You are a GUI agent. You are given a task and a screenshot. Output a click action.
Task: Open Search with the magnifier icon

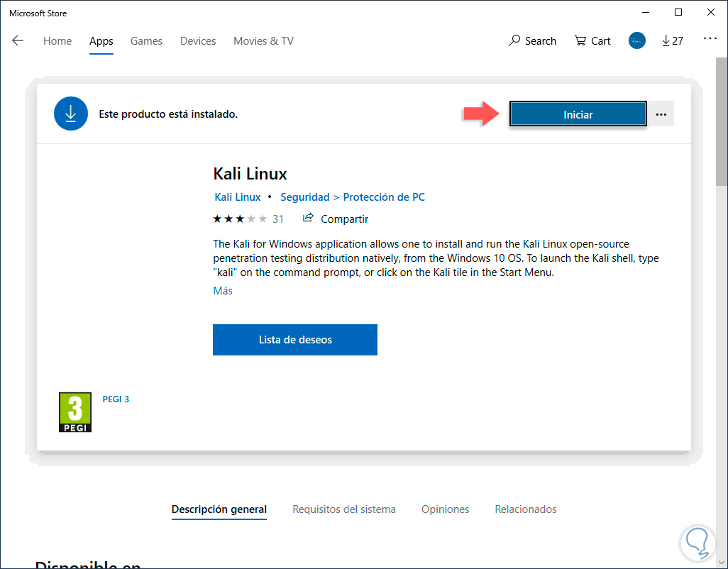click(x=515, y=40)
